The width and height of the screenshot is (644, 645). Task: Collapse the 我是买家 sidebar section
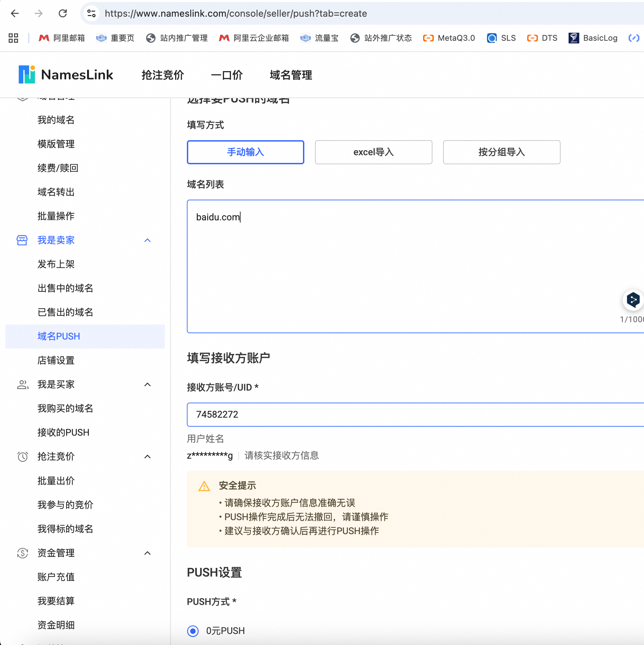click(147, 385)
